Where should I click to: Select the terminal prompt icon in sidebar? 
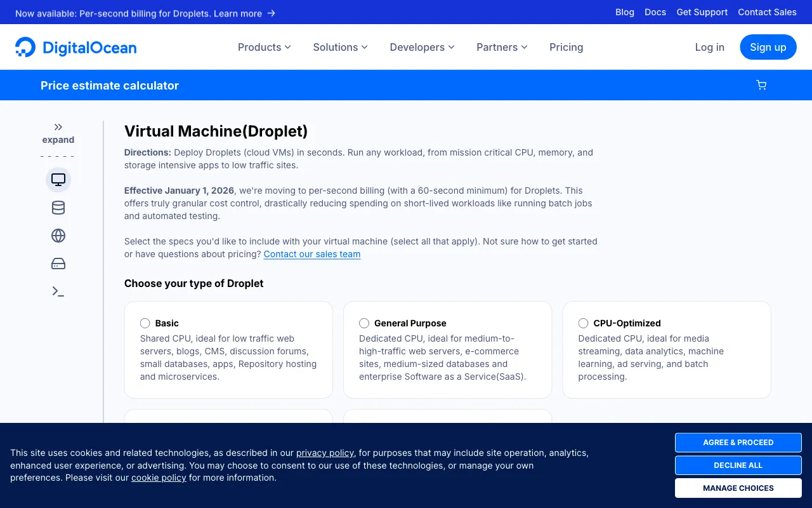tap(58, 291)
